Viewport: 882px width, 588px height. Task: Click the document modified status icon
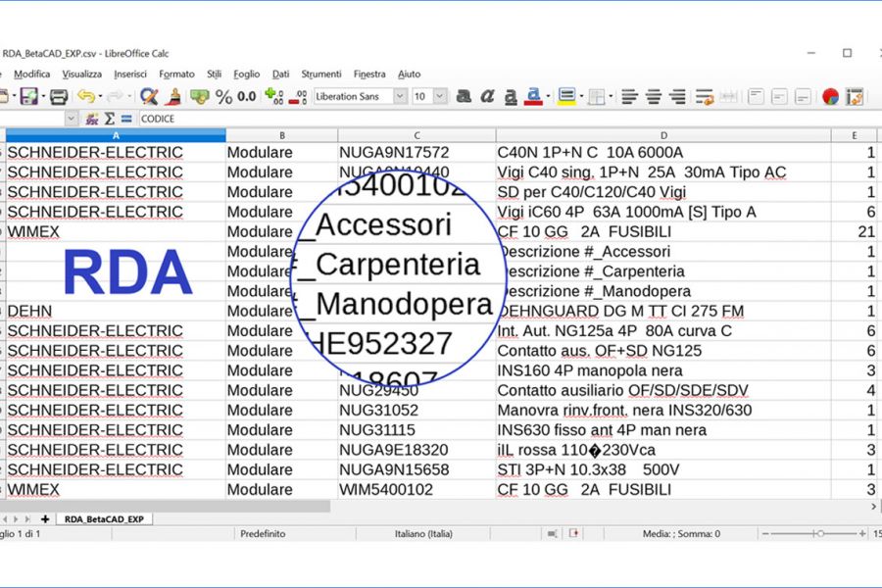pyautogui.click(x=573, y=533)
